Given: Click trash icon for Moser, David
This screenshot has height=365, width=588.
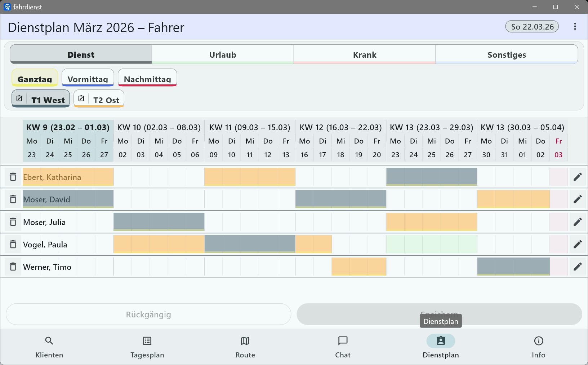Looking at the screenshot, I should [13, 199].
